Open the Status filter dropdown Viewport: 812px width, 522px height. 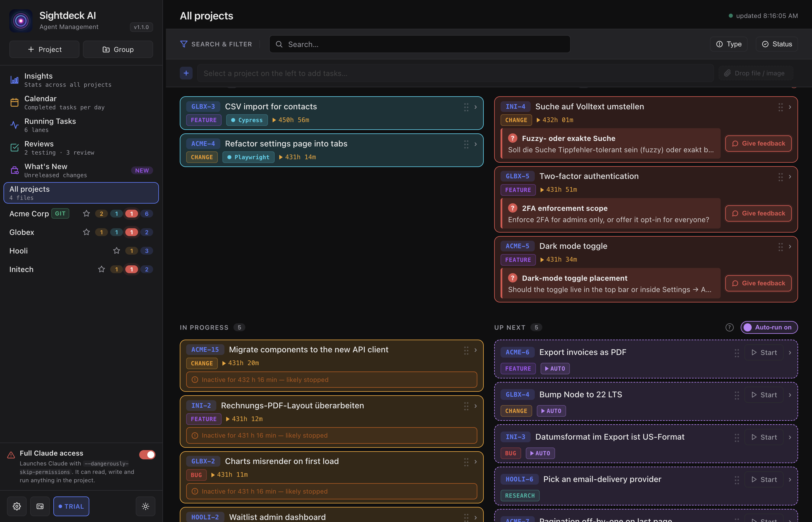[777, 44]
